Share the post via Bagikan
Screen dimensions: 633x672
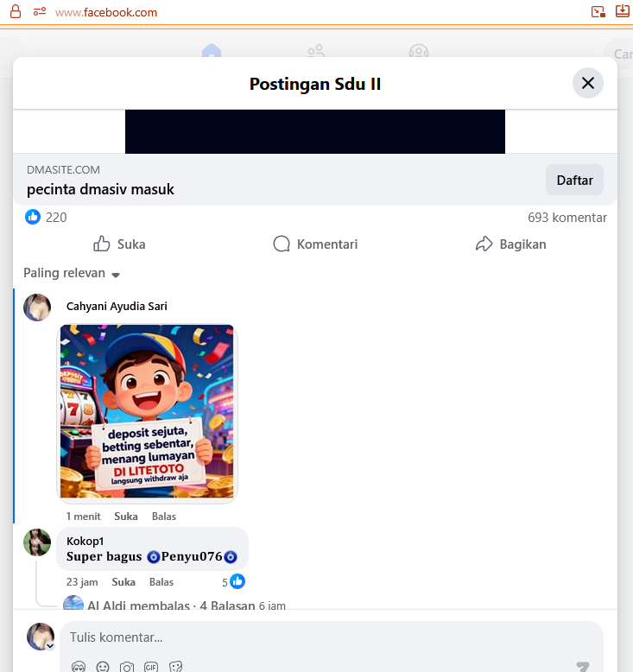[x=511, y=244]
